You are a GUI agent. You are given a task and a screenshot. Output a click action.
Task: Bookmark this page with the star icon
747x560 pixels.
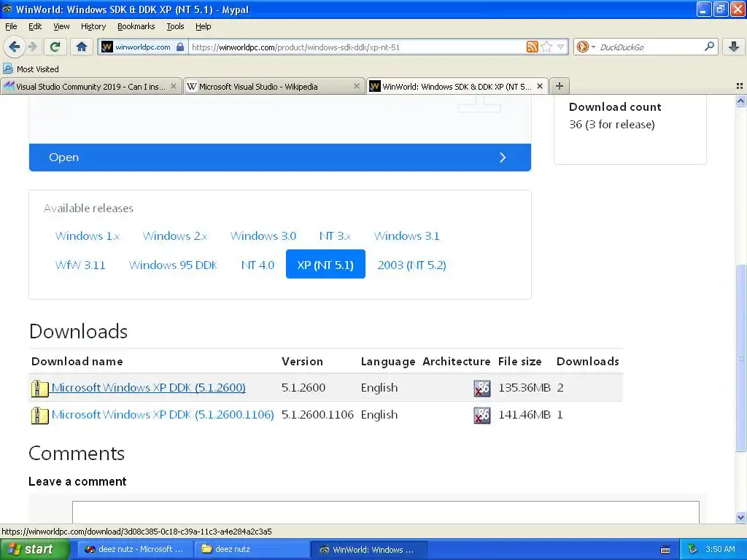(x=546, y=47)
